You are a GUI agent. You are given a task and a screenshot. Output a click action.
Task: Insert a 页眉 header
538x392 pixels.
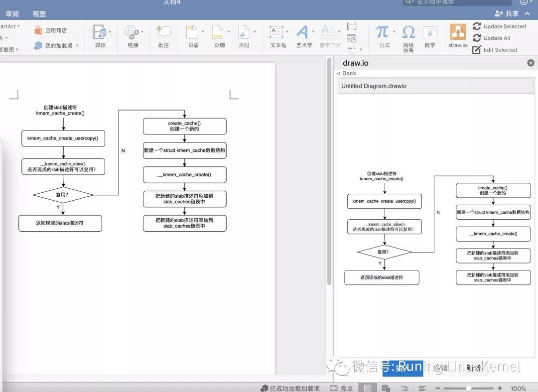click(193, 36)
